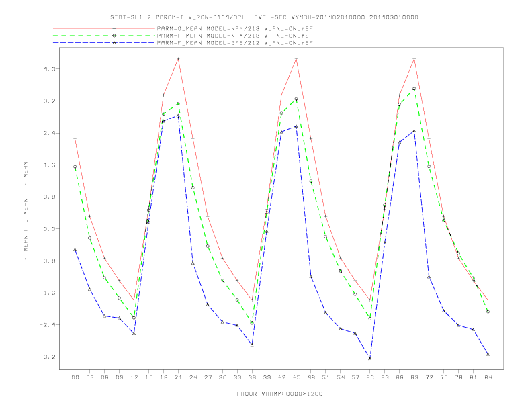Screen dimensions: 532x411
Task: Click the y-axis tick label -0.8
Action: tap(48, 261)
